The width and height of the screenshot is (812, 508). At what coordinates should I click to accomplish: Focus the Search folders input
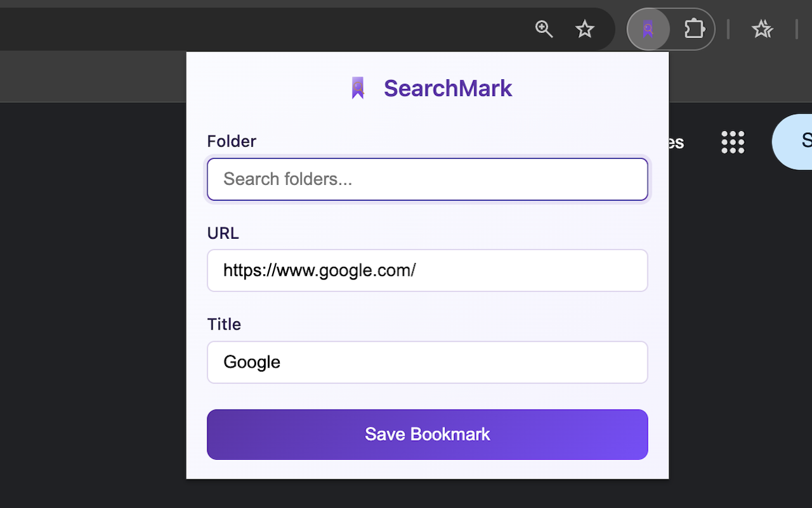[428, 179]
